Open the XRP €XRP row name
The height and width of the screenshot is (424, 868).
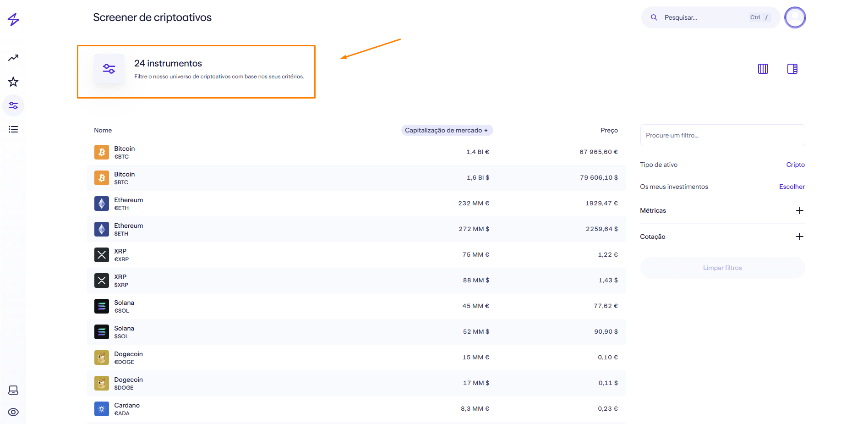120,251
